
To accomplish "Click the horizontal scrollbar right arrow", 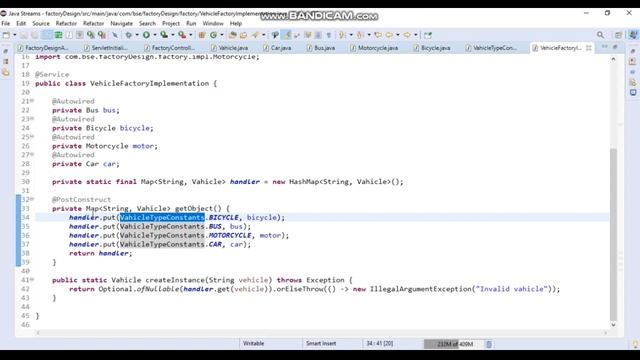I will coord(605,333).
